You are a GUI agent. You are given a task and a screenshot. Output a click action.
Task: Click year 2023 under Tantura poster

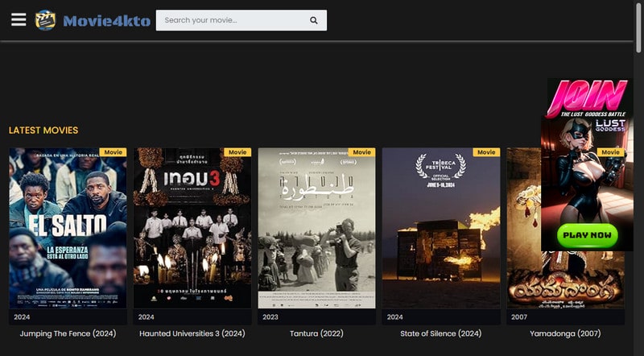(x=270, y=317)
